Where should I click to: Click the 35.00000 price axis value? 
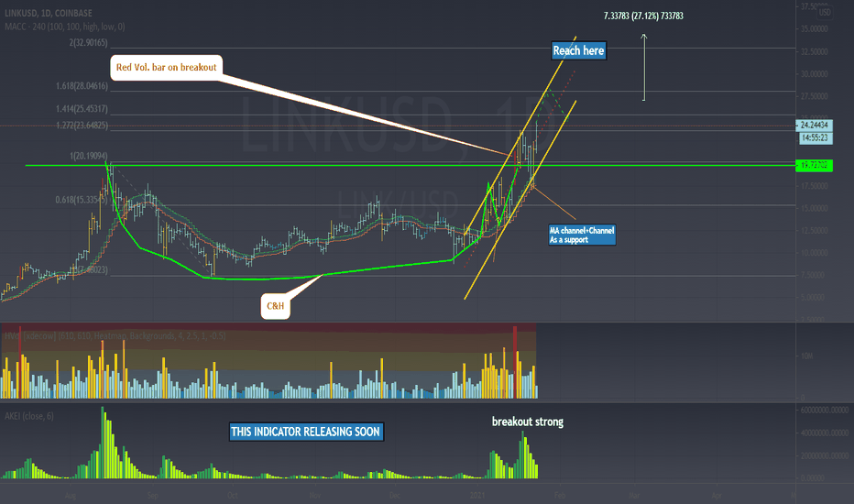815,29
